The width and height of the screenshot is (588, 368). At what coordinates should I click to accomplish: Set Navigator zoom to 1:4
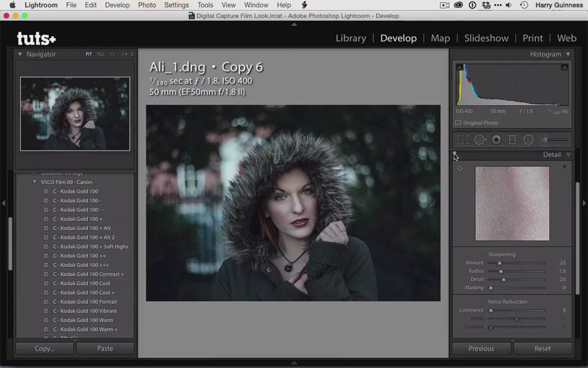124,54
